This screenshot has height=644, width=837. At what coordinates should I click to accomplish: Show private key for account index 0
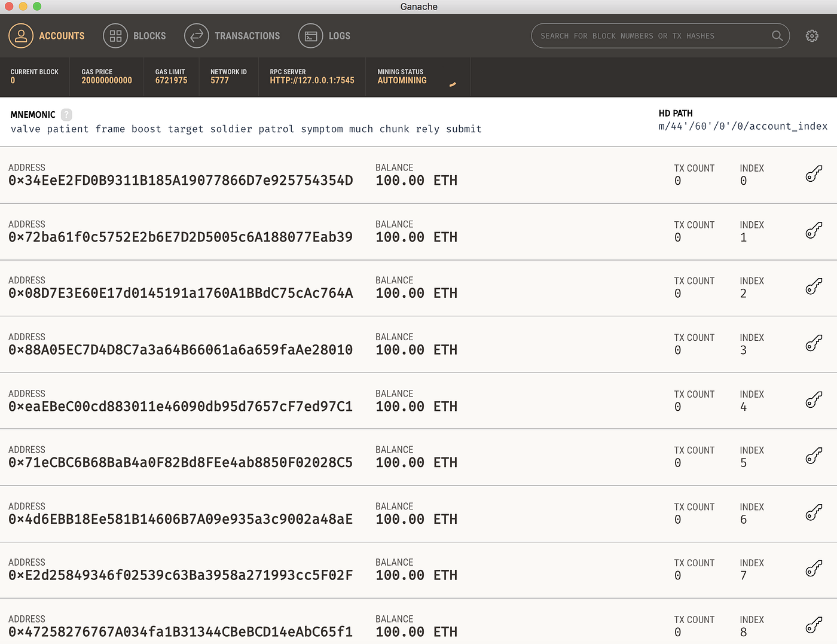point(814,174)
